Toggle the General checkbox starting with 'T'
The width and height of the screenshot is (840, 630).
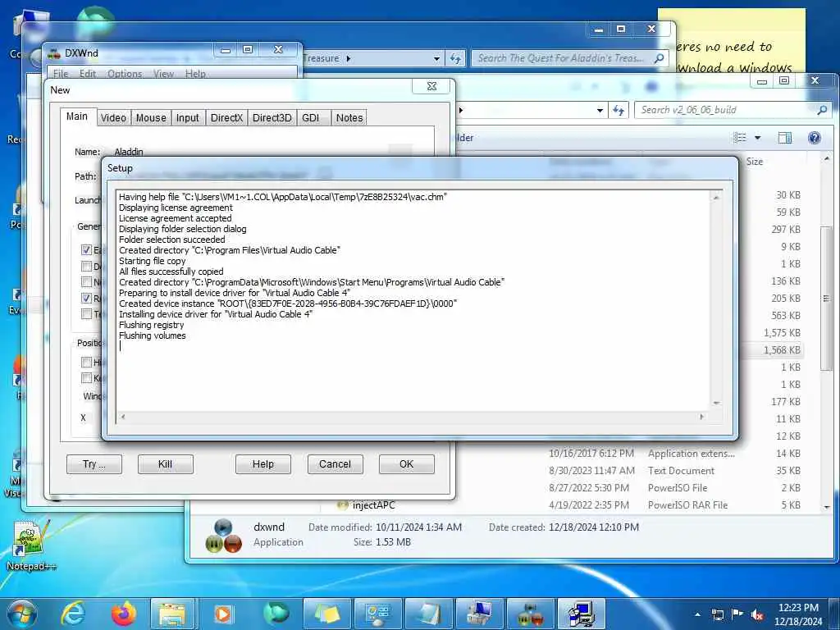pos(86,314)
